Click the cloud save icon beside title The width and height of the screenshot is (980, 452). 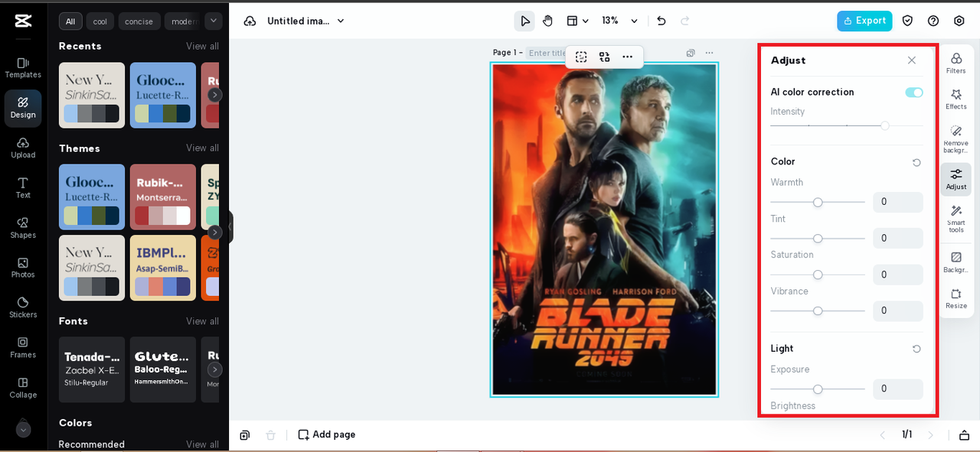250,21
